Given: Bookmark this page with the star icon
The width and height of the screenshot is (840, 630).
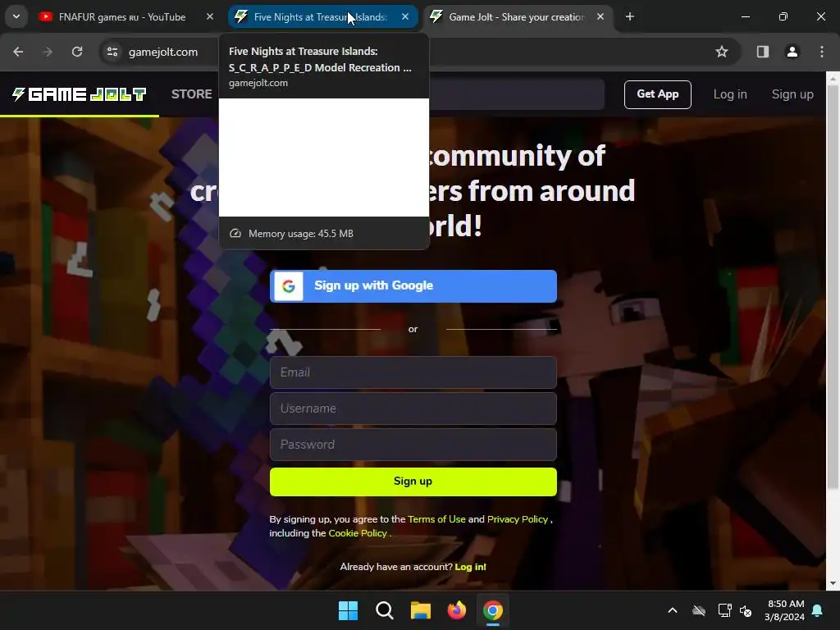Looking at the screenshot, I should [x=722, y=52].
